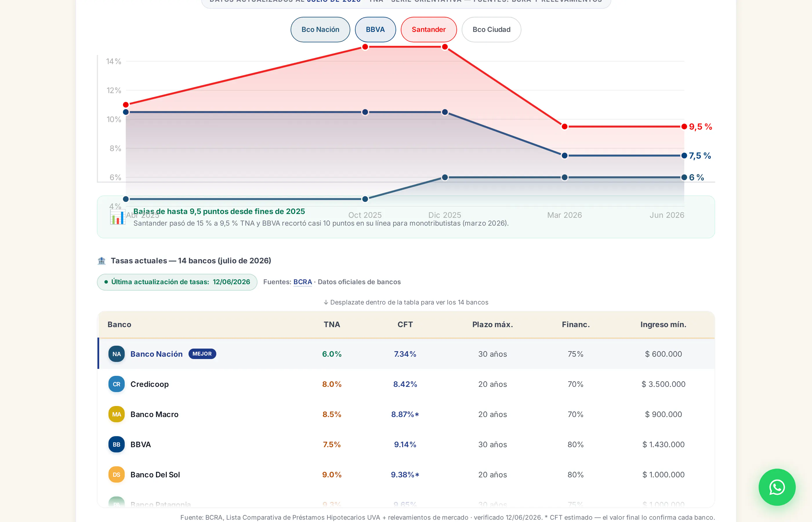Click the Bco Nación point at Dic 2025
The width and height of the screenshot is (812, 522).
445,177
